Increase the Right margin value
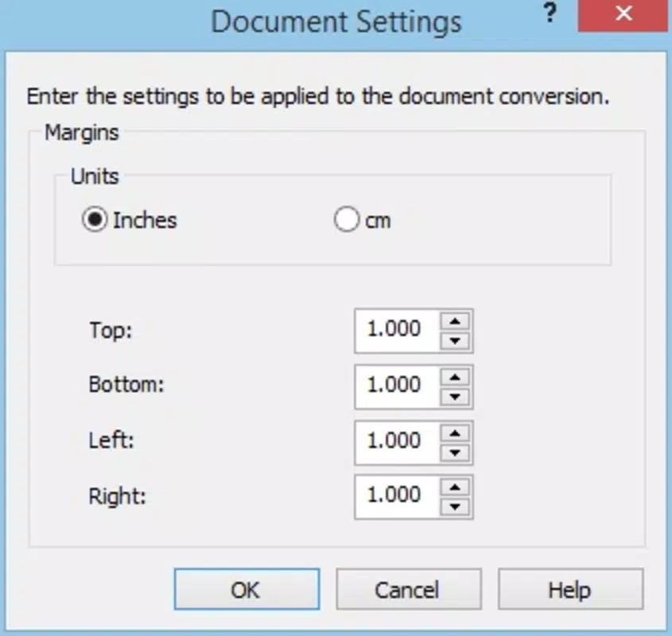Image resolution: width=672 pixels, height=636 pixels. click(x=455, y=487)
